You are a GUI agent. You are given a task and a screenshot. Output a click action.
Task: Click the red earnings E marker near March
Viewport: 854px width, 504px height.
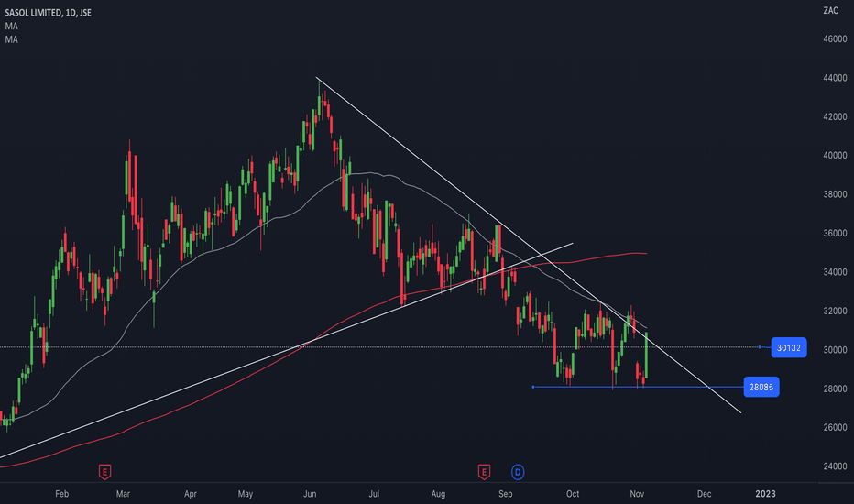[104, 472]
